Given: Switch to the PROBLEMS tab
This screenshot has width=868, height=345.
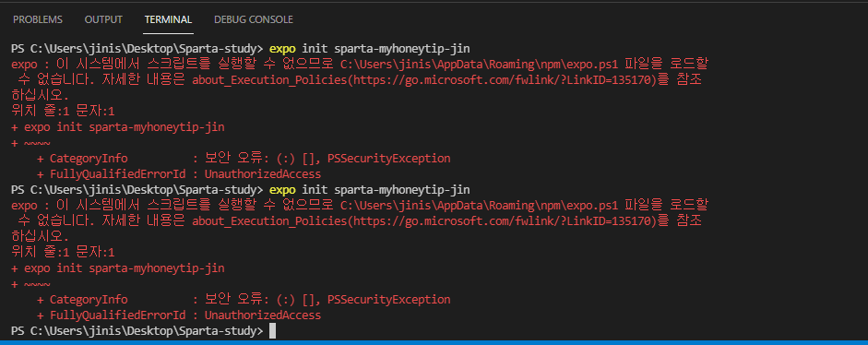Looking at the screenshot, I should [38, 19].
